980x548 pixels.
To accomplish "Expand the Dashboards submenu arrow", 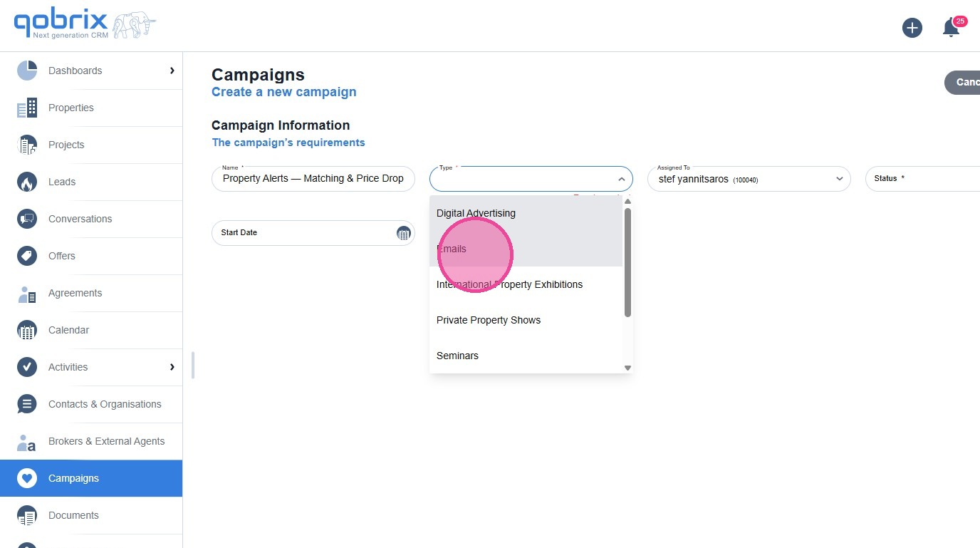I will coord(172,71).
